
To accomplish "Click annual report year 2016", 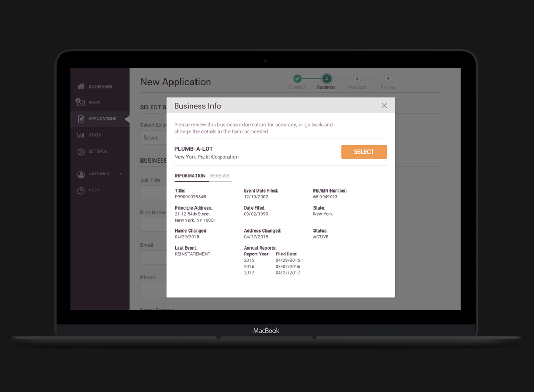I will click(249, 267).
